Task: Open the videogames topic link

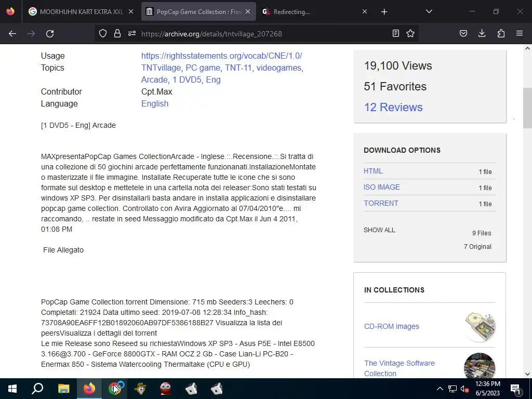Action: (278, 68)
